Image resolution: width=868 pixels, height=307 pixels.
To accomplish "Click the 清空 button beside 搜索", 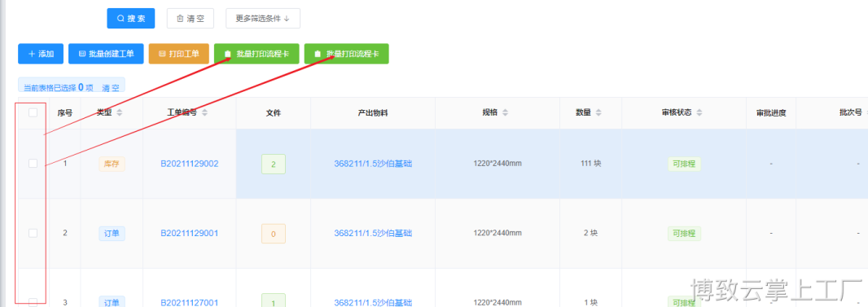I will 191,18.
